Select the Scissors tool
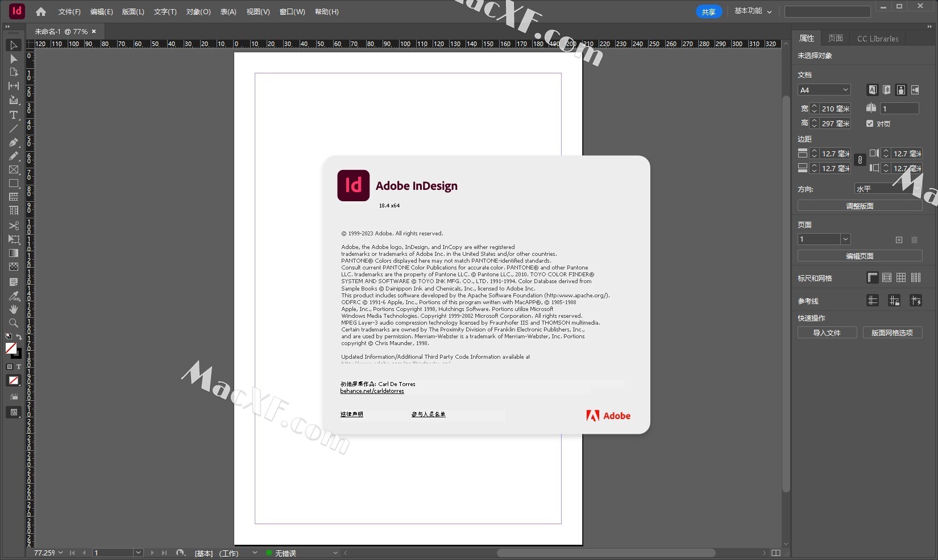This screenshot has width=938, height=560. point(14,226)
